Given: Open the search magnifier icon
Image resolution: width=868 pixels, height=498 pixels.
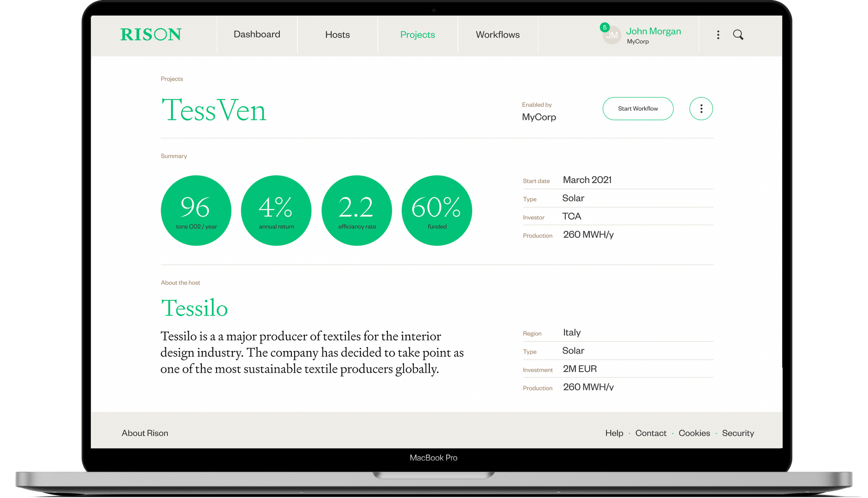Looking at the screenshot, I should pyautogui.click(x=738, y=35).
